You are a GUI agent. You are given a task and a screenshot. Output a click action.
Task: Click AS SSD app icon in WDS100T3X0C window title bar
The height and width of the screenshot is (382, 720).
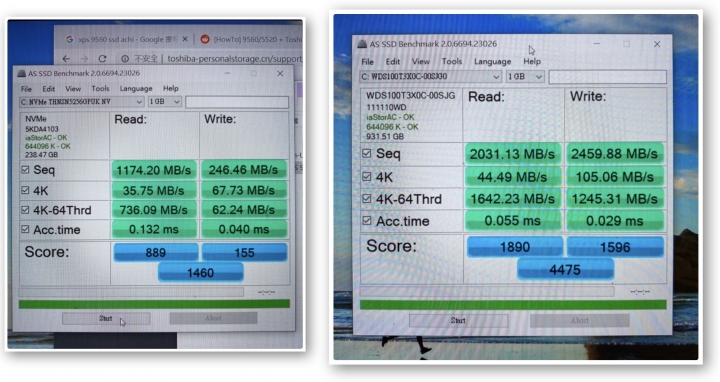(362, 44)
